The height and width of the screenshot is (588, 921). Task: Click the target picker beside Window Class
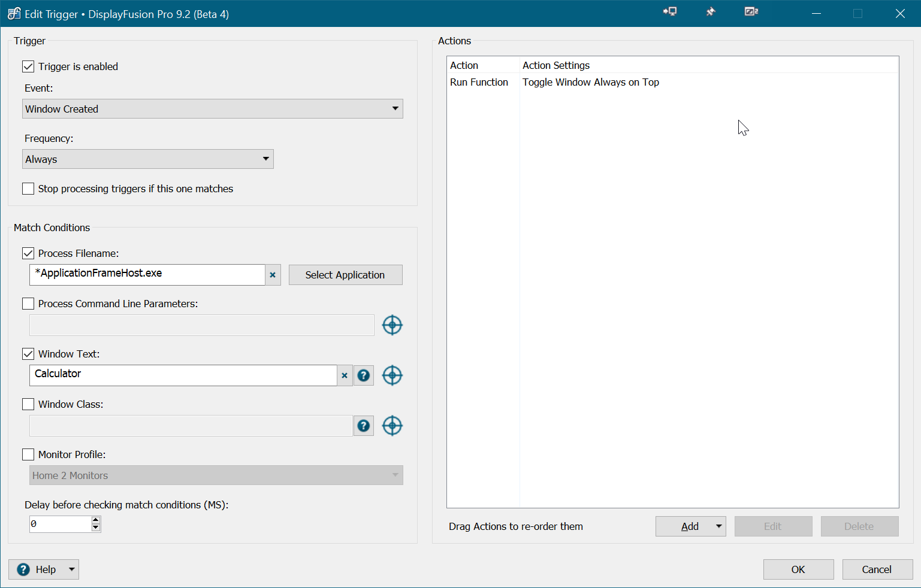[x=392, y=426]
